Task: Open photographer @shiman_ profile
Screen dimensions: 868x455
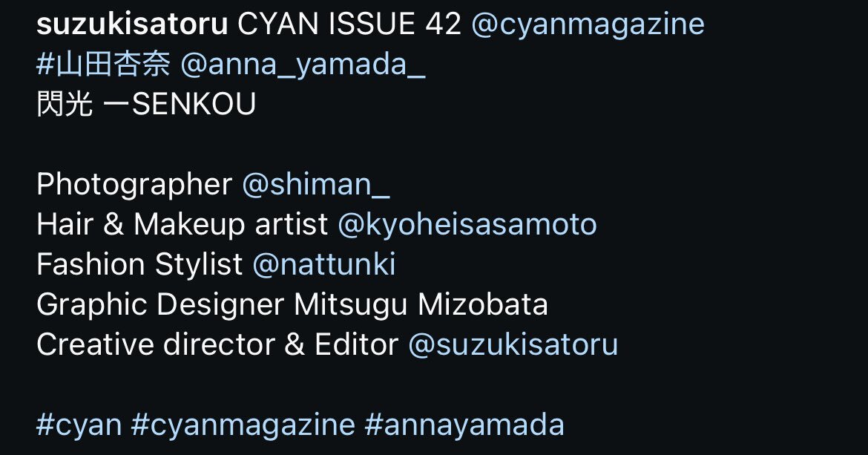Action: 316,184
